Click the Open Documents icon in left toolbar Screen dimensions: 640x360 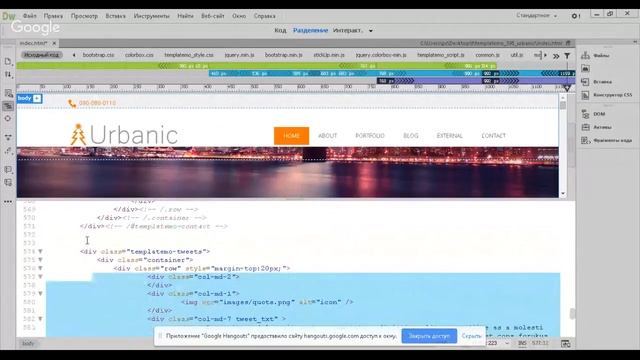pos(8,61)
